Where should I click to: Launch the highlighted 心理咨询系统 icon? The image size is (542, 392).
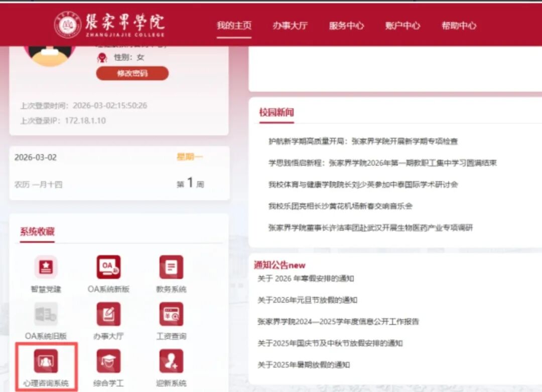click(x=46, y=362)
